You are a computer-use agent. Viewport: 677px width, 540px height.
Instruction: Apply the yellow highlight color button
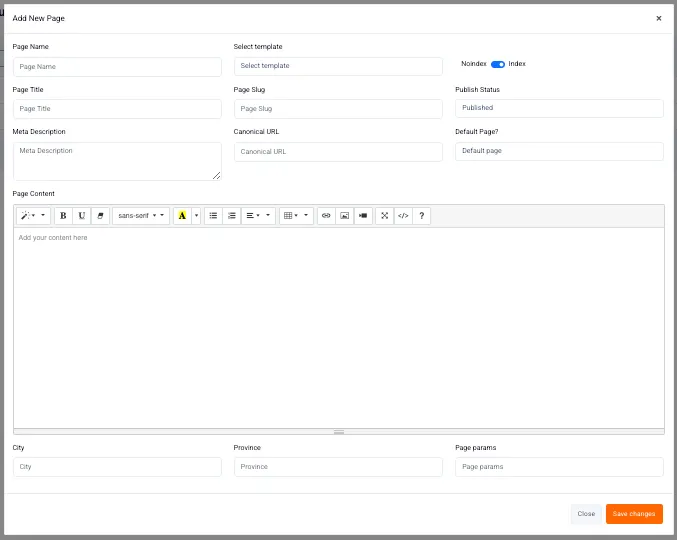point(182,215)
